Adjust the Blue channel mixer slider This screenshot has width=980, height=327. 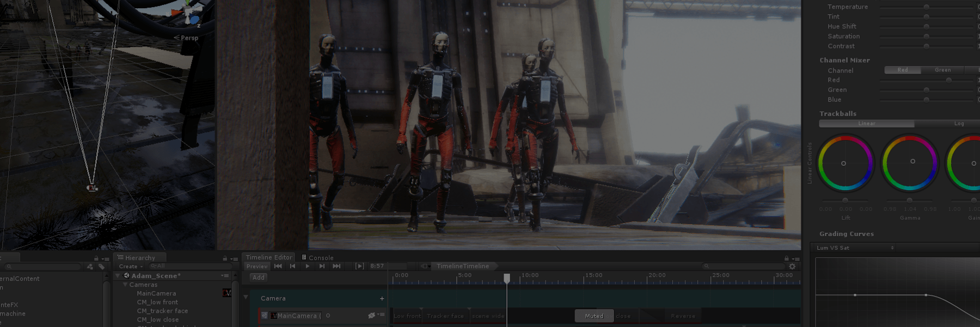(927, 100)
